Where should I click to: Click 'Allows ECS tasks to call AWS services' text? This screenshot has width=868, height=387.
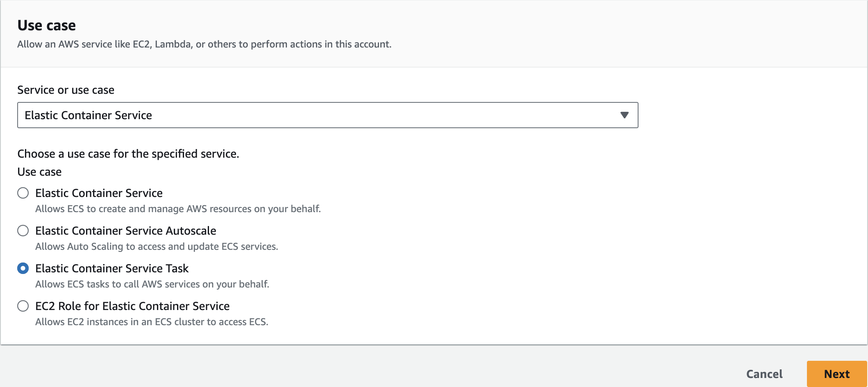coord(152,284)
